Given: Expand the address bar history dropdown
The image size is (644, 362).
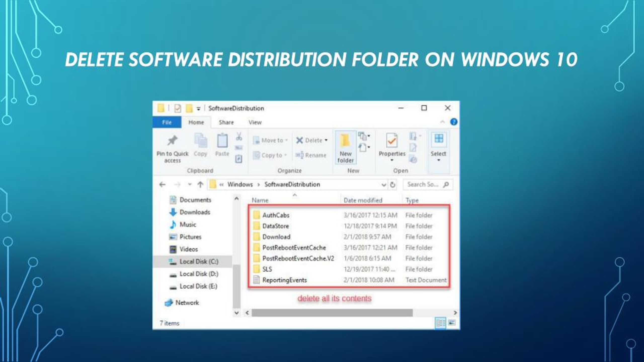Looking at the screenshot, I should (x=383, y=185).
